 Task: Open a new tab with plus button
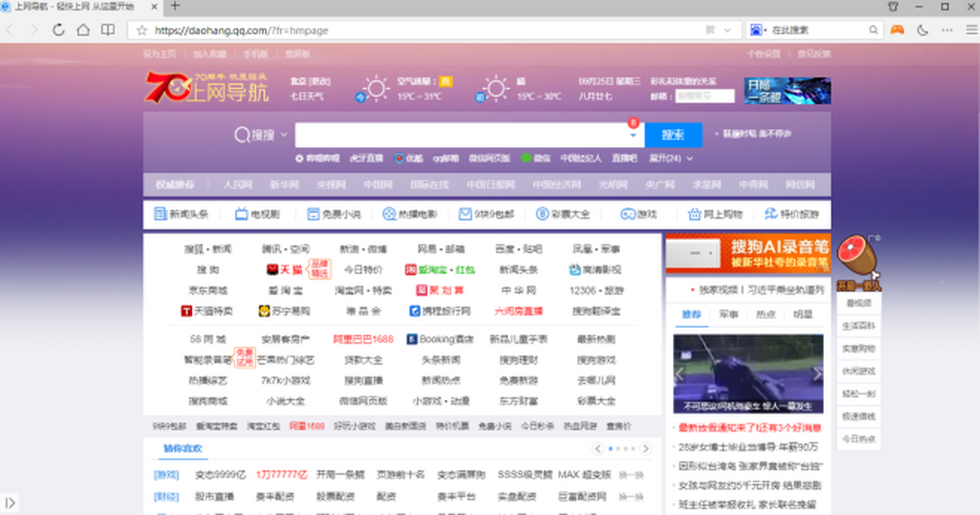tap(174, 6)
